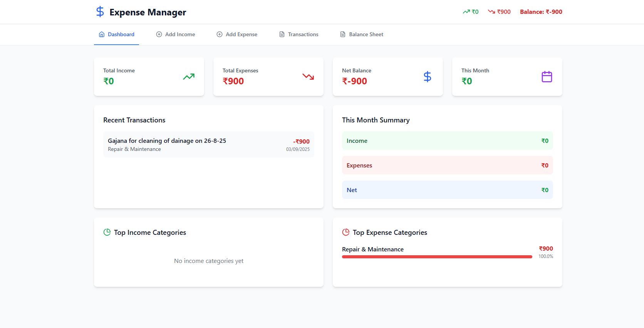Switch to the Add Income tab
This screenshot has height=328, width=644.
tap(175, 34)
